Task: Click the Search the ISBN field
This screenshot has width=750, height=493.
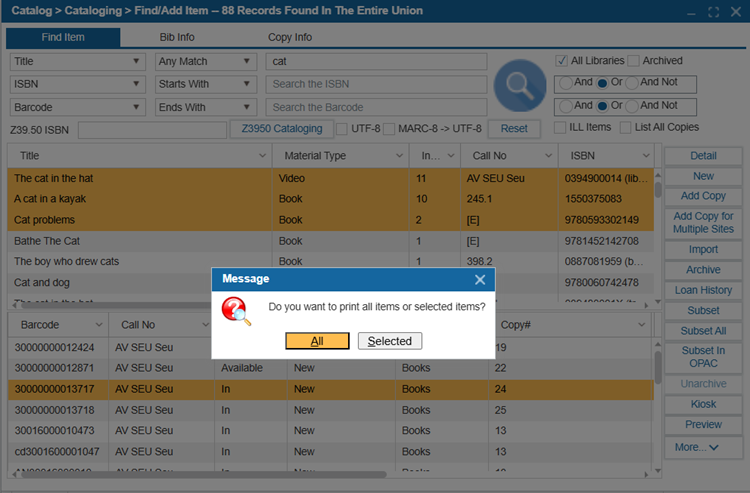Action: click(376, 84)
